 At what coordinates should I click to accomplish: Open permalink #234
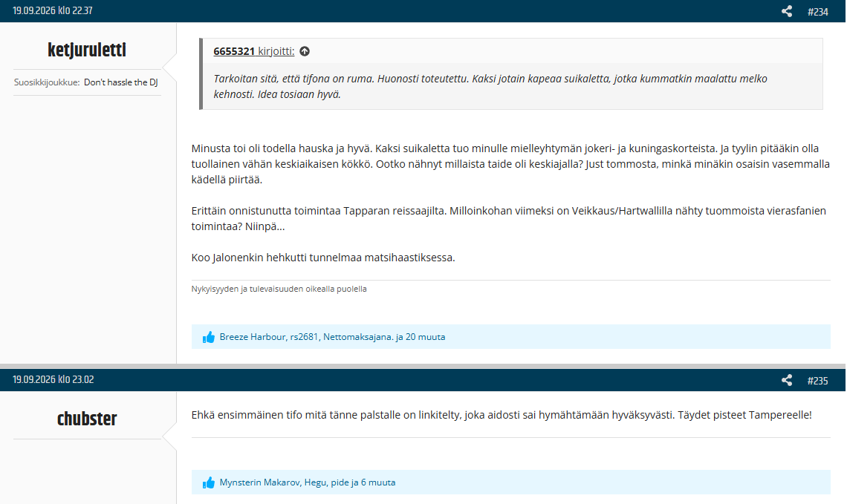818,12
